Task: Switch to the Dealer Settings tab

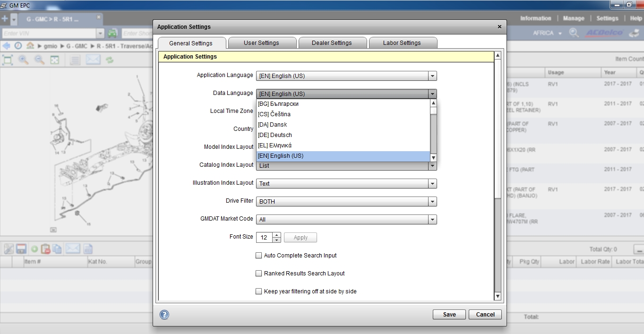Action: [332, 43]
